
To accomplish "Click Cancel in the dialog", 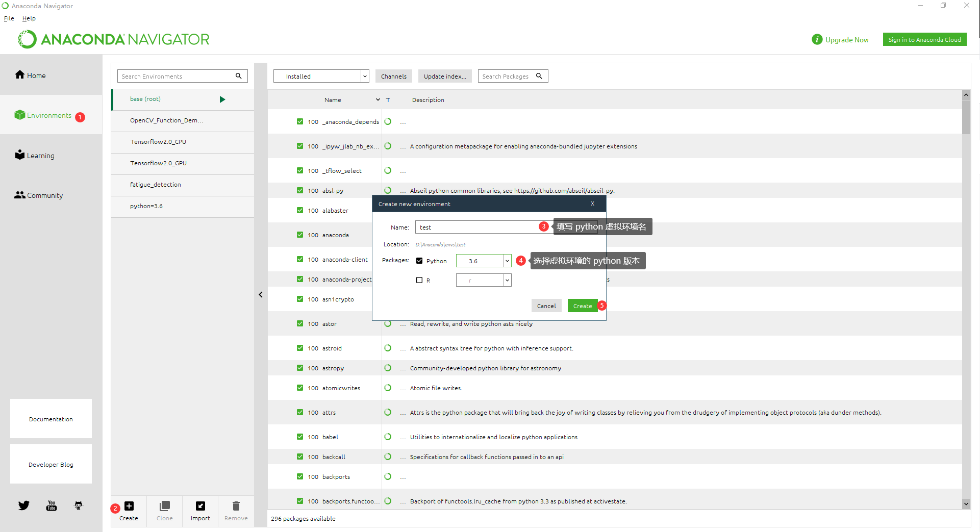I will click(546, 306).
